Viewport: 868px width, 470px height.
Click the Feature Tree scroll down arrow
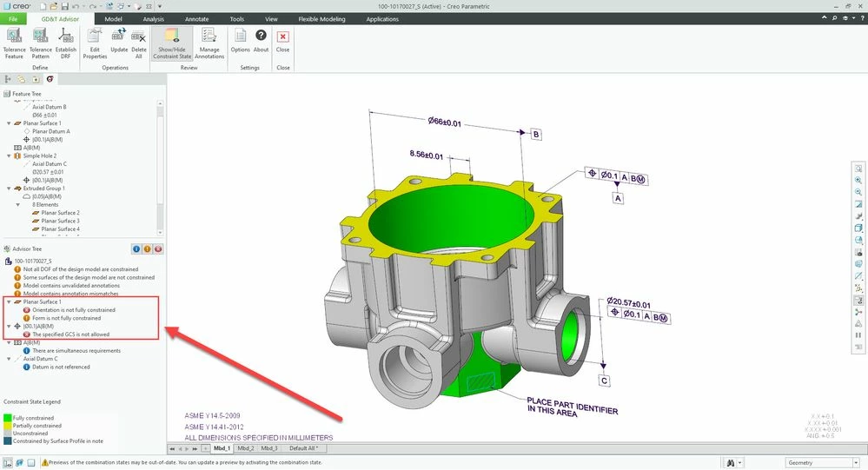(160, 233)
